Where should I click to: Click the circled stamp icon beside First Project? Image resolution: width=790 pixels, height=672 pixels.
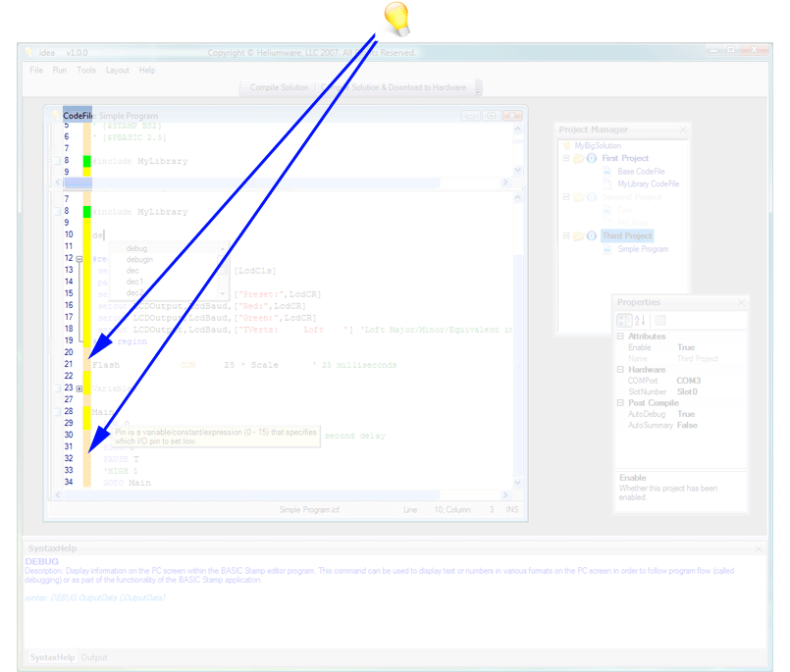(591, 158)
